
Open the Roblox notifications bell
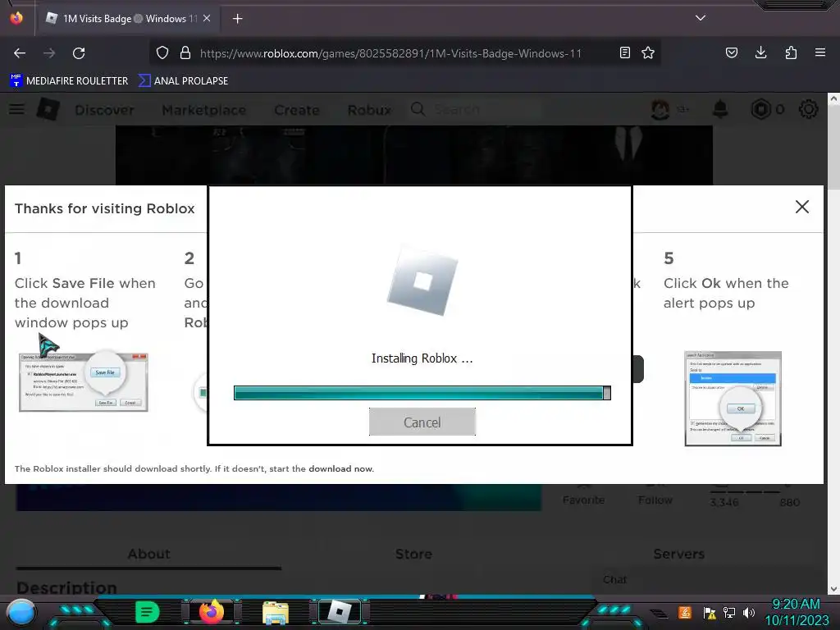tap(720, 109)
